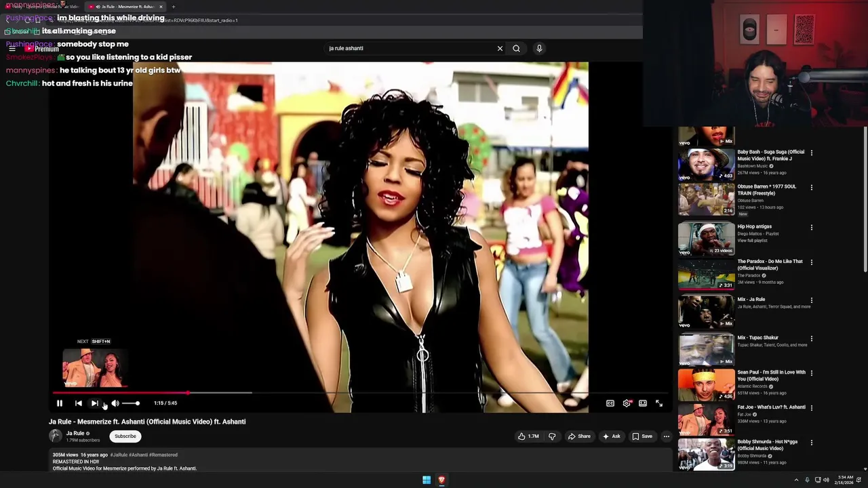Open menu for Baby Bash Suga Suga
This screenshot has width=868, height=488.
812,152
